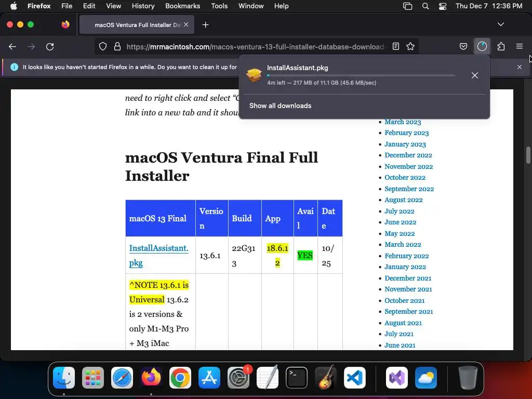Click the Firefox View icon
The height and width of the screenshot is (399, 532).
pos(65,24)
